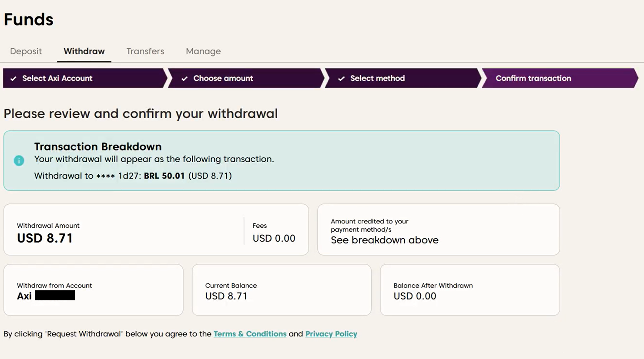This screenshot has height=359, width=644.
Task: Click the Current Balance card
Action: [x=282, y=290]
